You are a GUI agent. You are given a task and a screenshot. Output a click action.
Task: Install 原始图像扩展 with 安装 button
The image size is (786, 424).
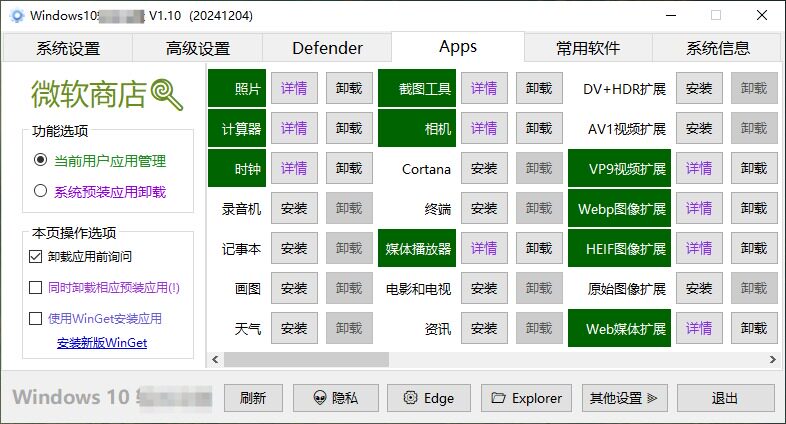coord(699,288)
